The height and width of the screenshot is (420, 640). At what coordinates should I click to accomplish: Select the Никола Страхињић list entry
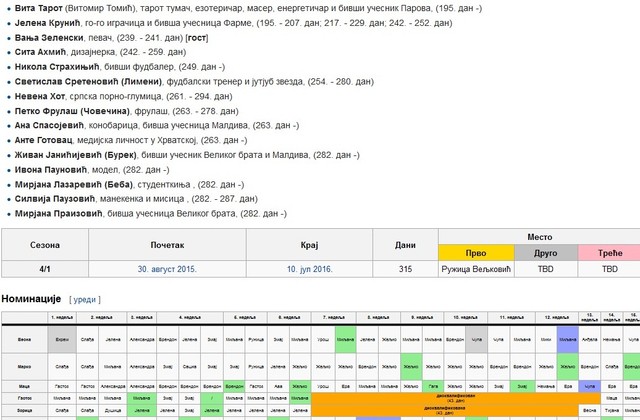[x=120, y=67]
